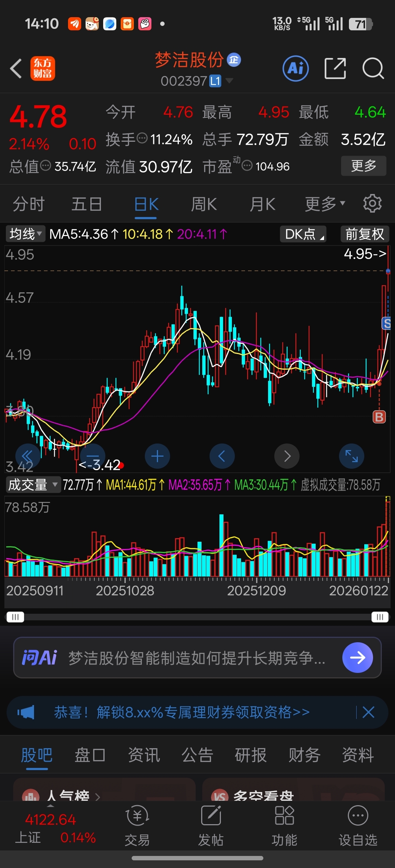This screenshot has width=395, height=868.
Task: Tap the 企 badge beside stock name
Action: pyautogui.click(x=234, y=60)
